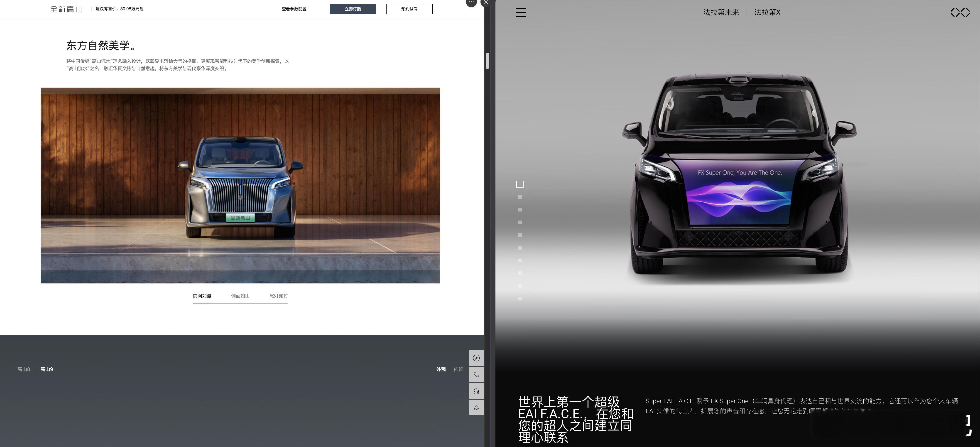The height and width of the screenshot is (447, 980).
Task: Click the 全新高山 green license plate
Action: click(x=240, y=218)
